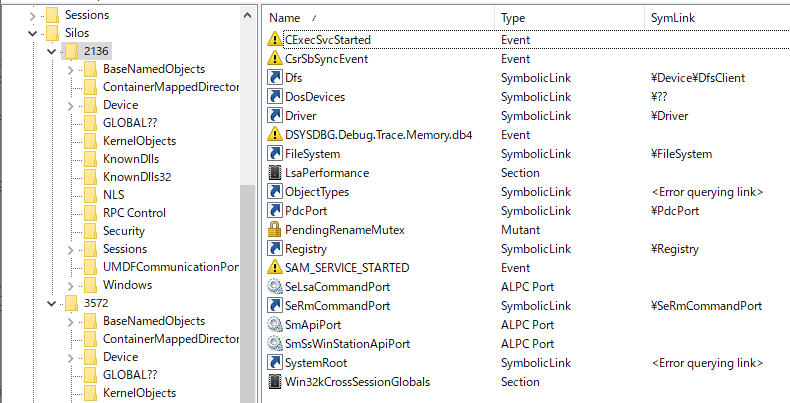Select the Security folder in the tree
Screen dimensions: 790x403
pos(124,231)
